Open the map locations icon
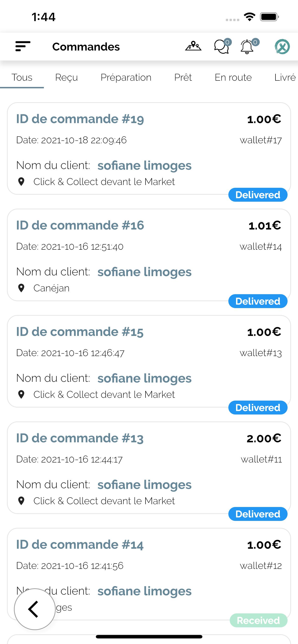 (x=193, y=47)
